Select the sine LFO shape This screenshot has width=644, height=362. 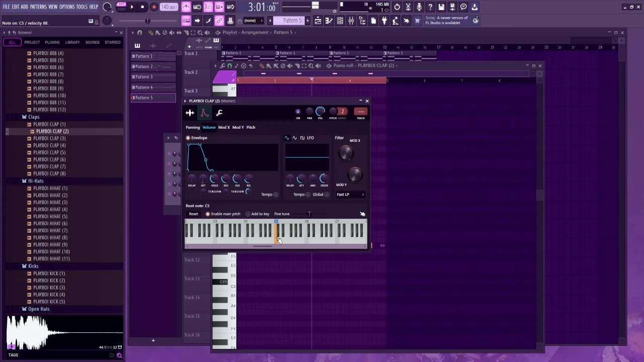(x=287, y=138)
